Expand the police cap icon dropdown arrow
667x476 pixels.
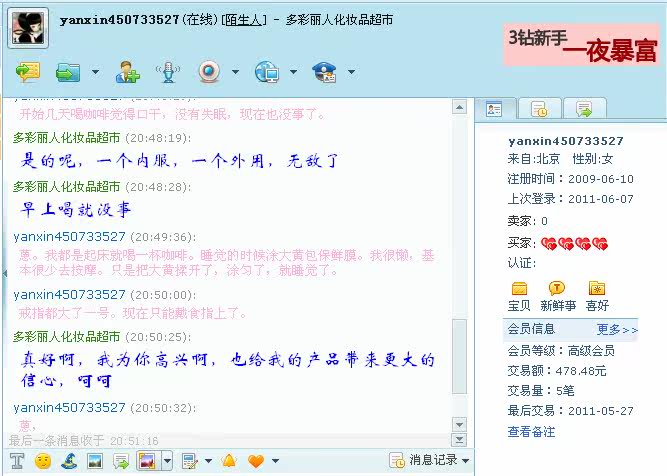pos(351,72)
